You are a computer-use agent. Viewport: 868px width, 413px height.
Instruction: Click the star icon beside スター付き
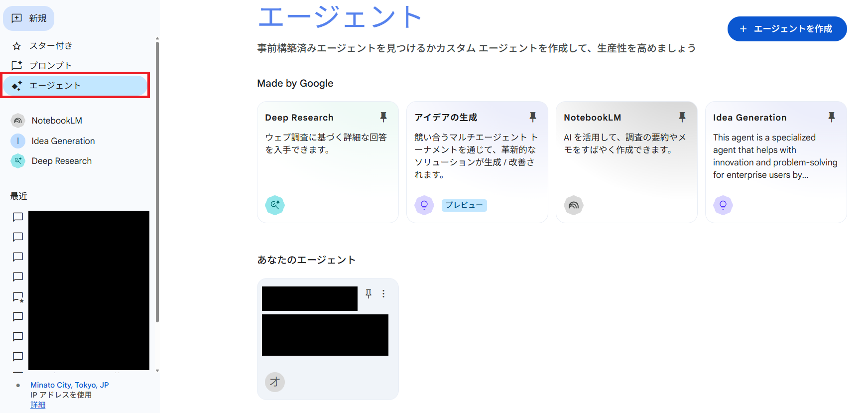17,46
